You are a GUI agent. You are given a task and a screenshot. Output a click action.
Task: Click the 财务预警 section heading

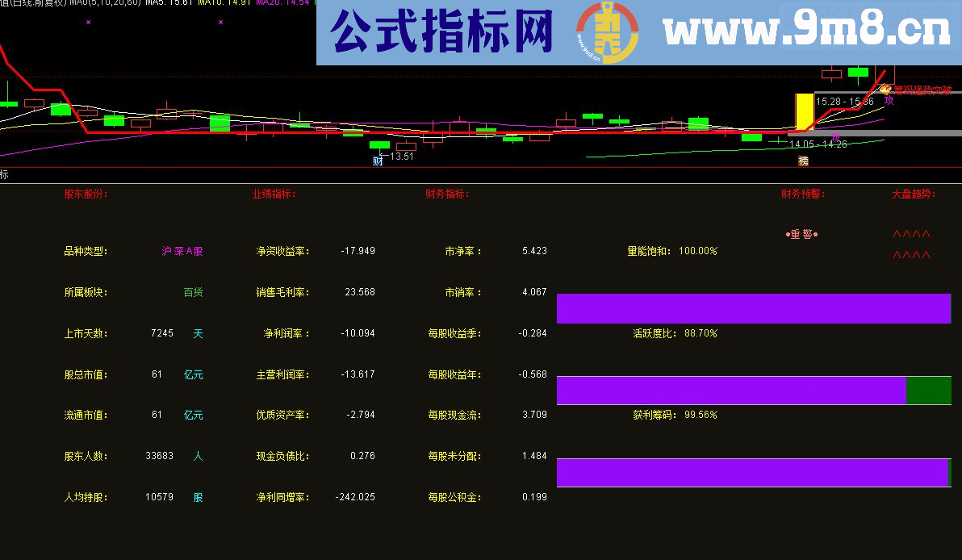[801, 194]
